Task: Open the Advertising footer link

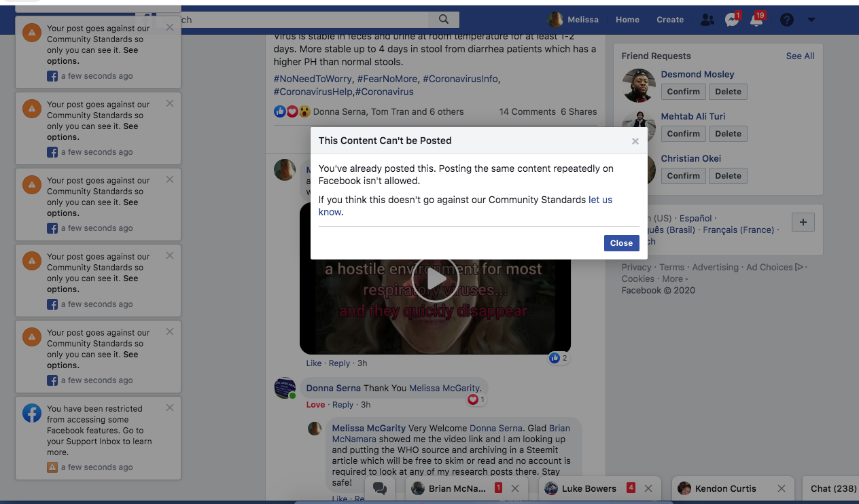Action: 715,267
